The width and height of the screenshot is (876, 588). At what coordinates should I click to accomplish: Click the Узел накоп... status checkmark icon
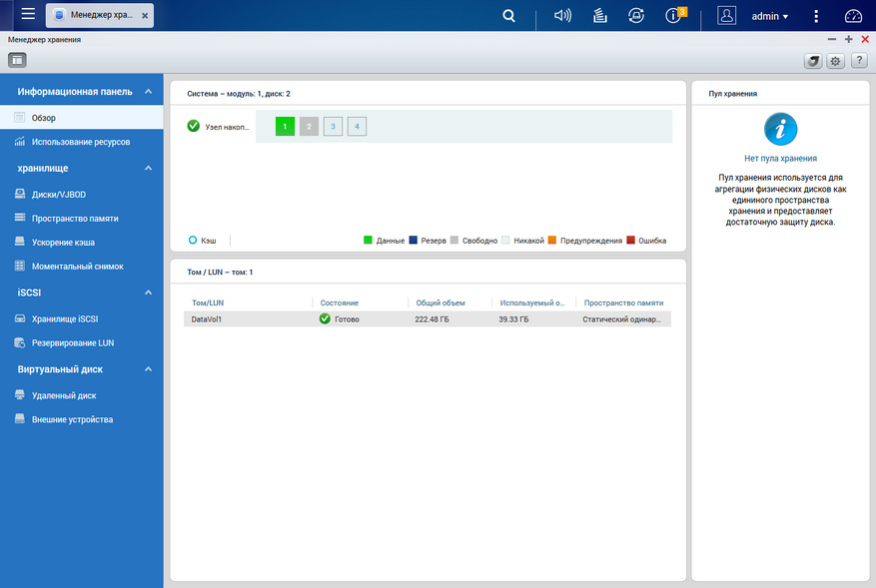[x=194, y=126]
